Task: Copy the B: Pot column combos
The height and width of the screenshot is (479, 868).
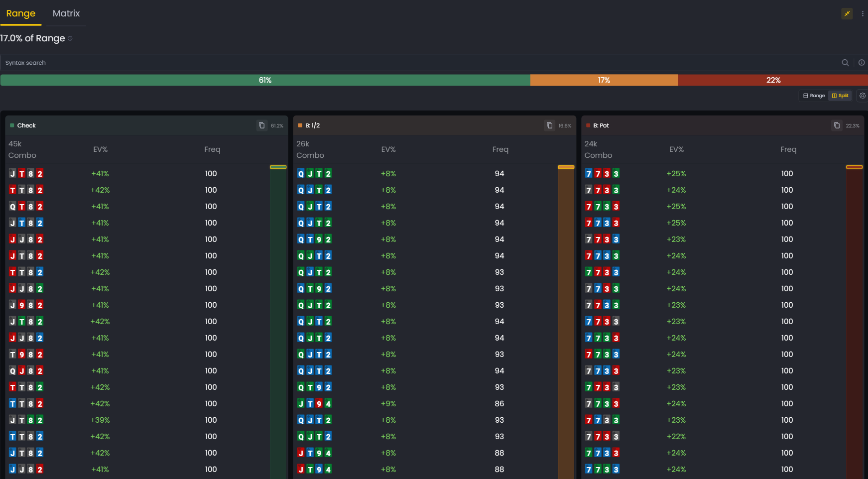Action: click(837, 125)
